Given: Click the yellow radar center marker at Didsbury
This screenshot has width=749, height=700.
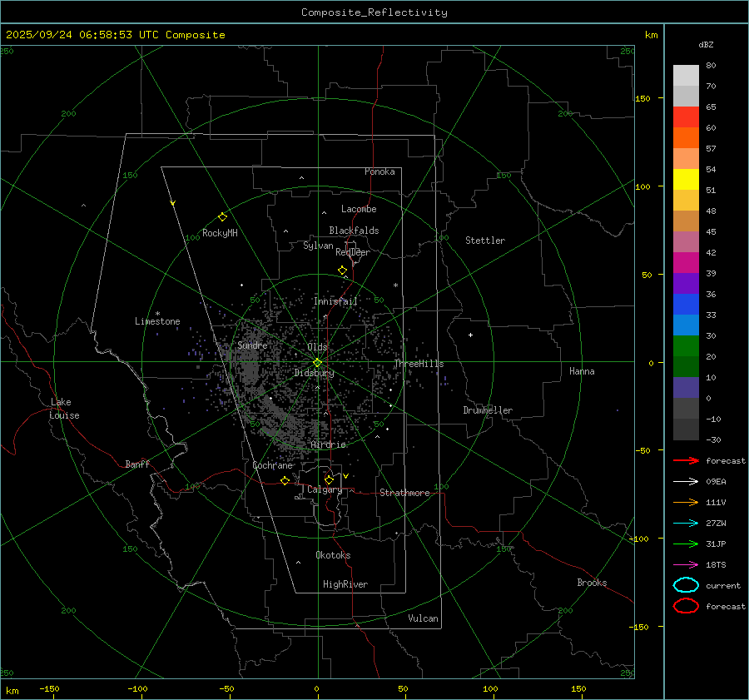Looking at the screenshot, I should [317, 362].
